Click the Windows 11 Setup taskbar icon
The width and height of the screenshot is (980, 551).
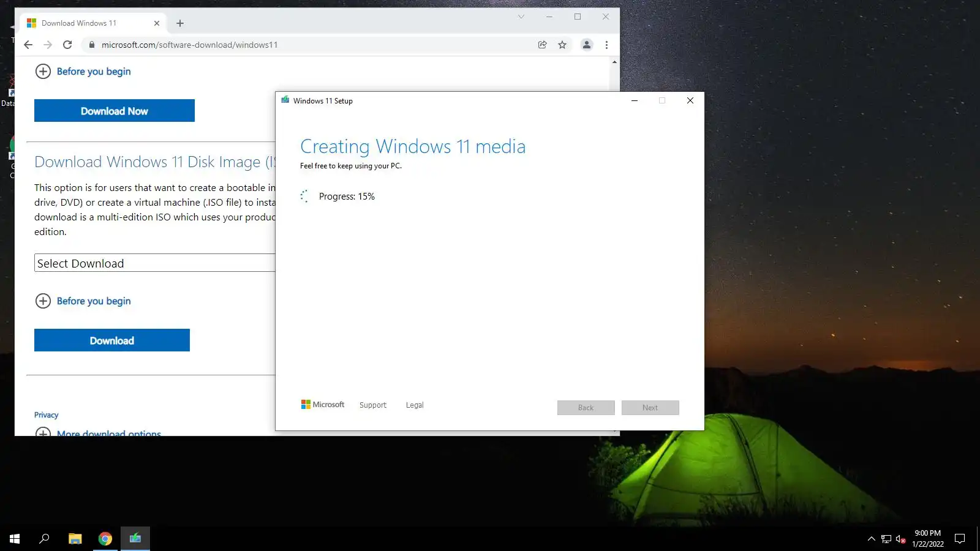(135, 539)
